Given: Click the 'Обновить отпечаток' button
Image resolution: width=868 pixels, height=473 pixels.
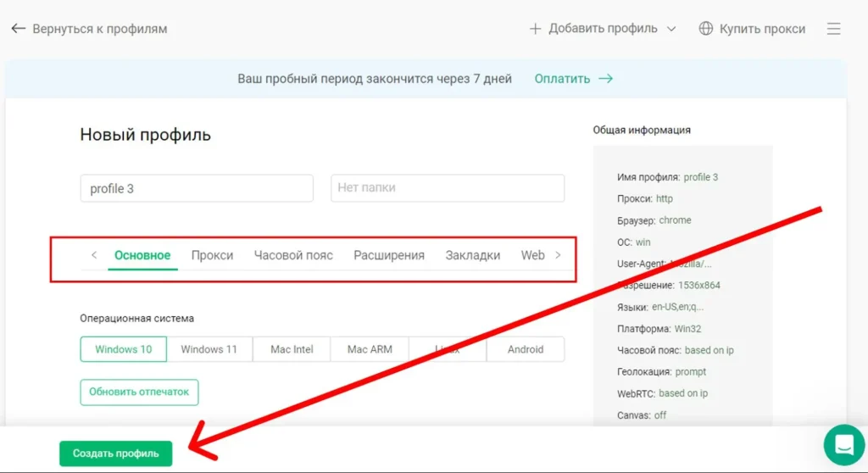Looking at the screenshot, I should [x=139, y=392].
